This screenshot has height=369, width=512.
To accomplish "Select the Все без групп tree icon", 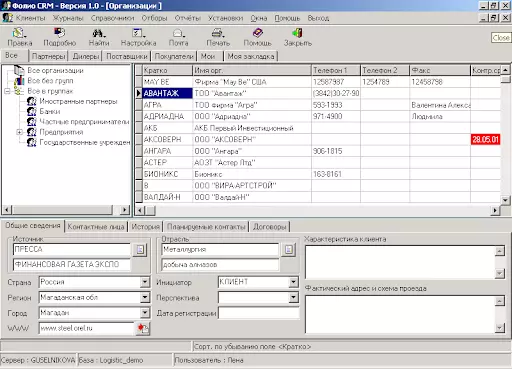I will point(19,80).
